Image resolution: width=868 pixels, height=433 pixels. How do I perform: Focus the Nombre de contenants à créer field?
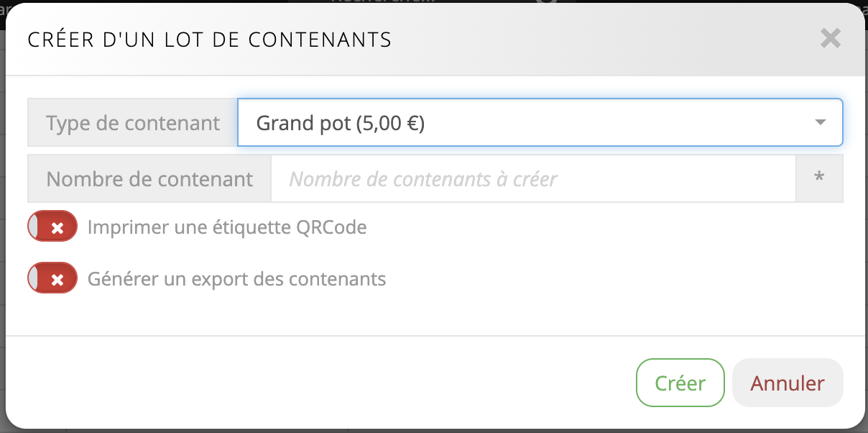(x=533, y=179)
